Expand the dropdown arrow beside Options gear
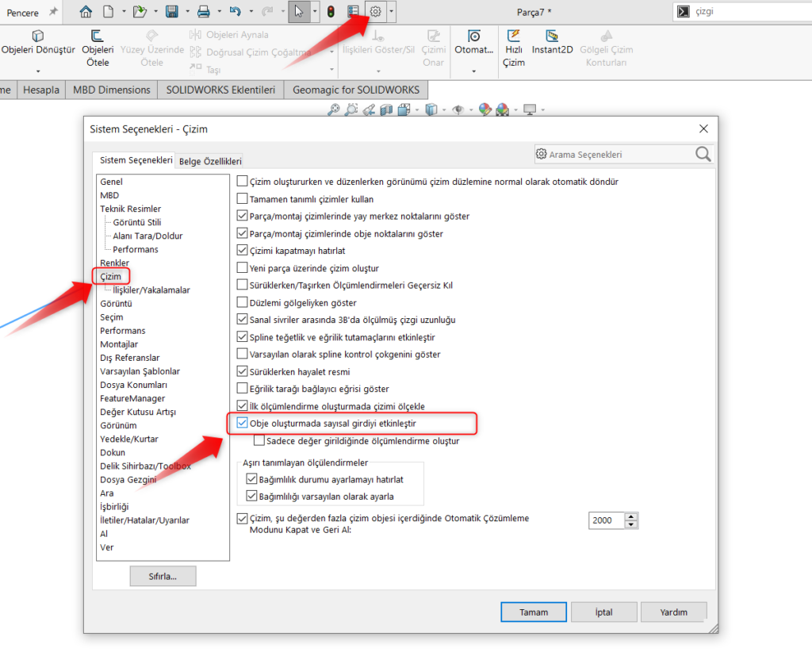The height and width of the screenshot is (656, 812). pos(392,12)
